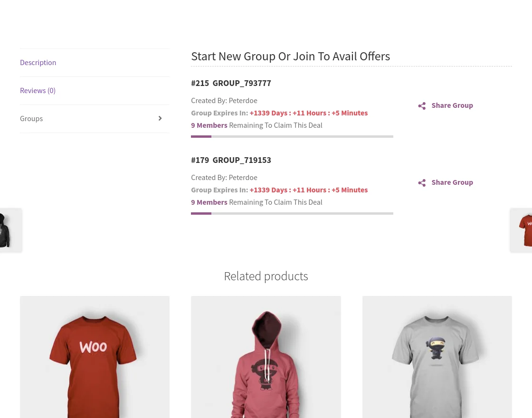Select Share Group for group #179
This screenshot has height=418, width=532.
(x=452, y=182)
